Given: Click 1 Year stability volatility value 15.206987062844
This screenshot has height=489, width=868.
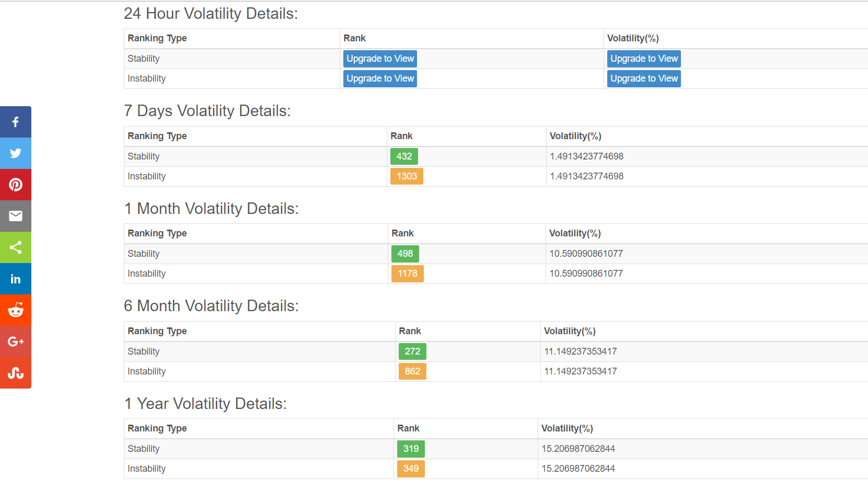Looking at the screenshot, I should [x=578, y=449].
